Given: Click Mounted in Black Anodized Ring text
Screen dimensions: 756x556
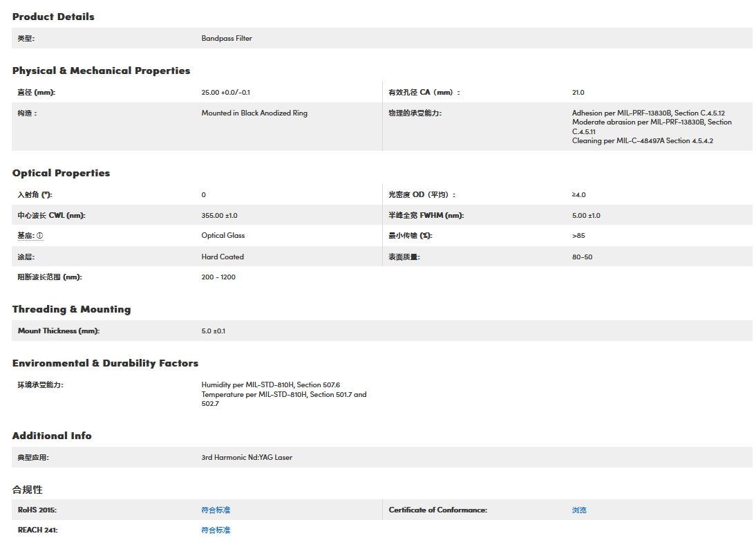Looking at the screenshot, I should pyautogui.click(x=254, y=113).
